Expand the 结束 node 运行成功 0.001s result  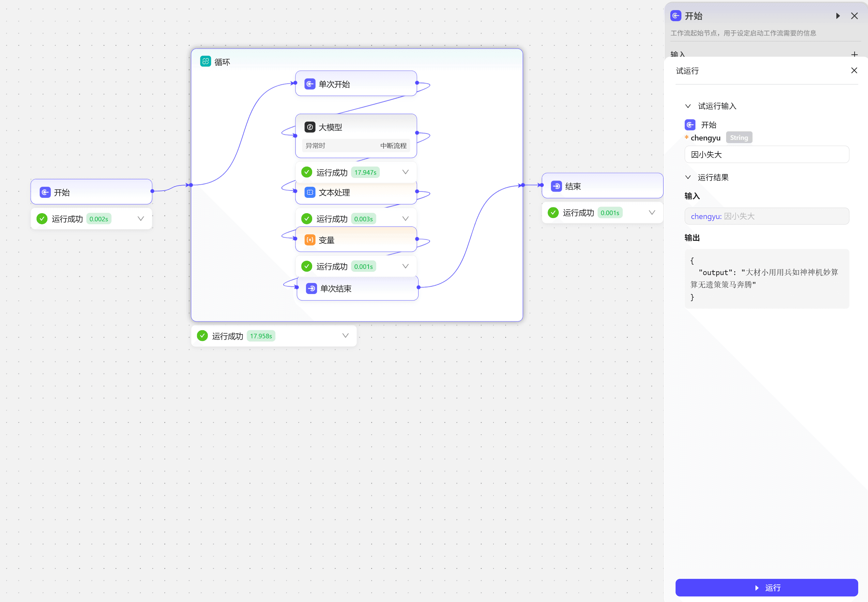pos(652,213)
